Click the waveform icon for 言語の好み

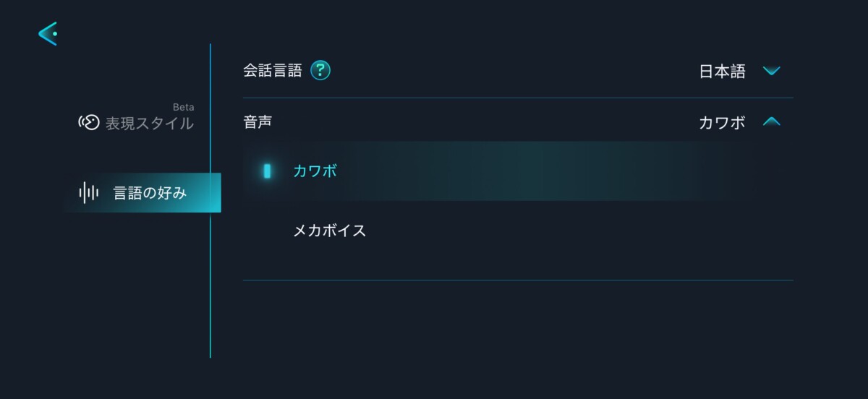tap(88, 193)
